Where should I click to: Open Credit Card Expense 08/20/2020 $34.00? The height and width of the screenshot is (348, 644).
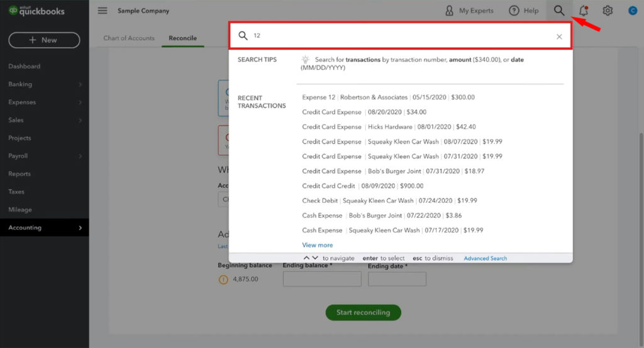tap(364, 112)
